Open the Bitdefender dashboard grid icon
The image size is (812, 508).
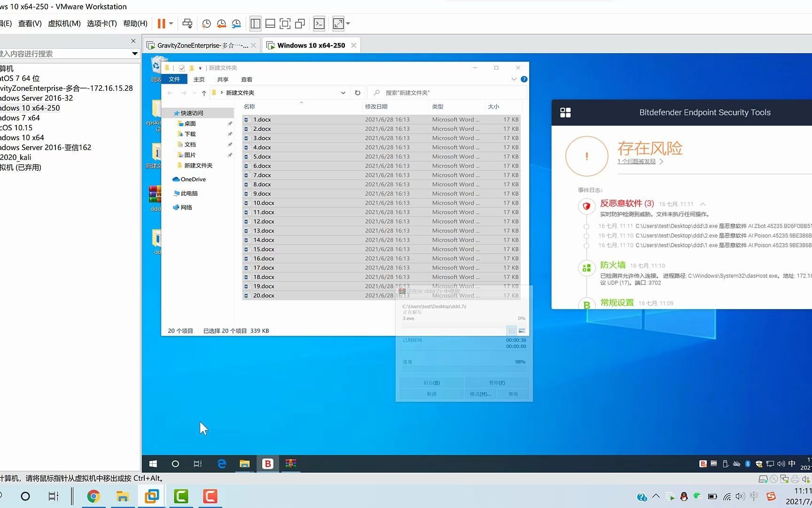click(565, 112)
